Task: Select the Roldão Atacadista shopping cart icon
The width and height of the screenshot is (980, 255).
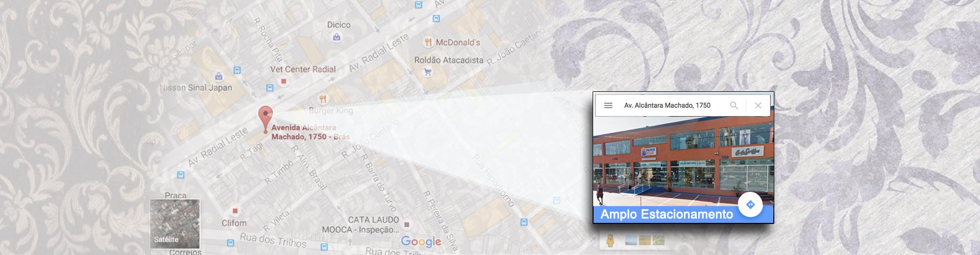Action: 428,72
